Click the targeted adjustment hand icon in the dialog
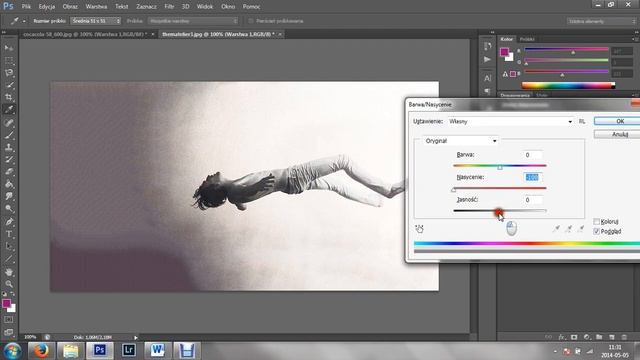The height and width of the screenshot is (360, 640). 419,229
